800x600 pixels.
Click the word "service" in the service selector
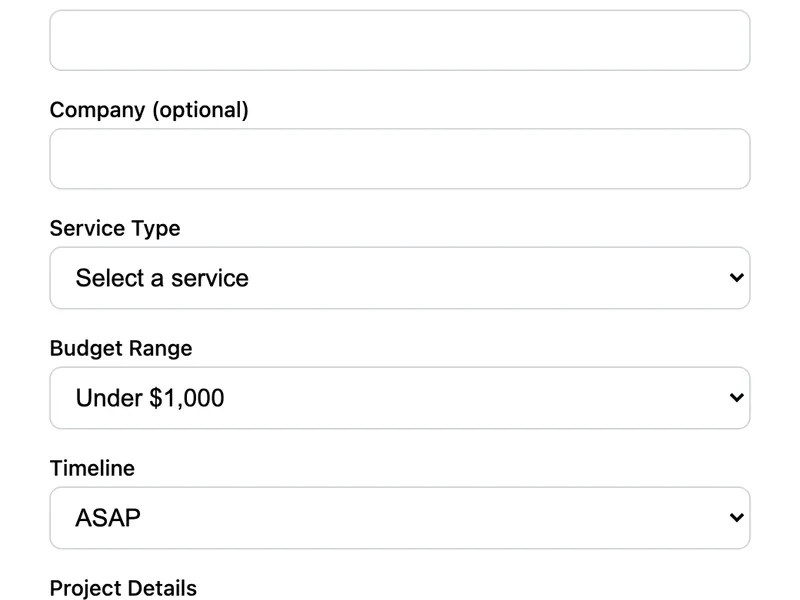210,278
